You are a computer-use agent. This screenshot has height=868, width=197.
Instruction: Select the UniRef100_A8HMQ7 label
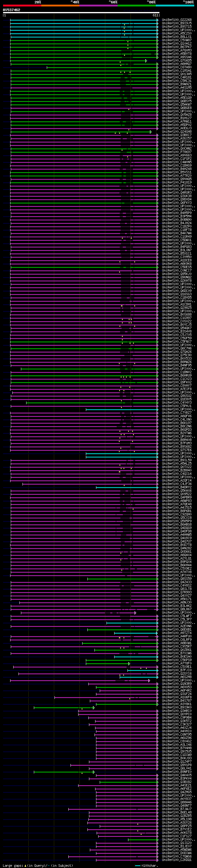pyautogui.click(x=176, y=64)
